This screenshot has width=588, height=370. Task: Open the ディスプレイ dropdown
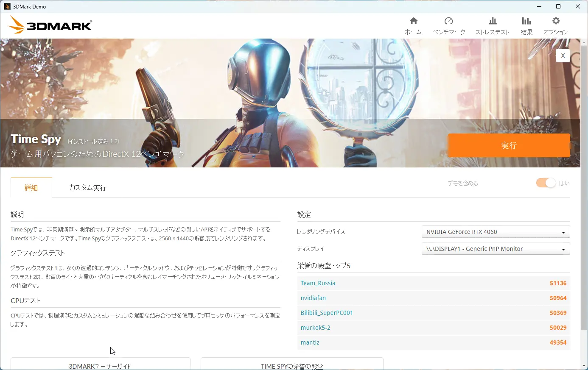(x=496, y=249)
